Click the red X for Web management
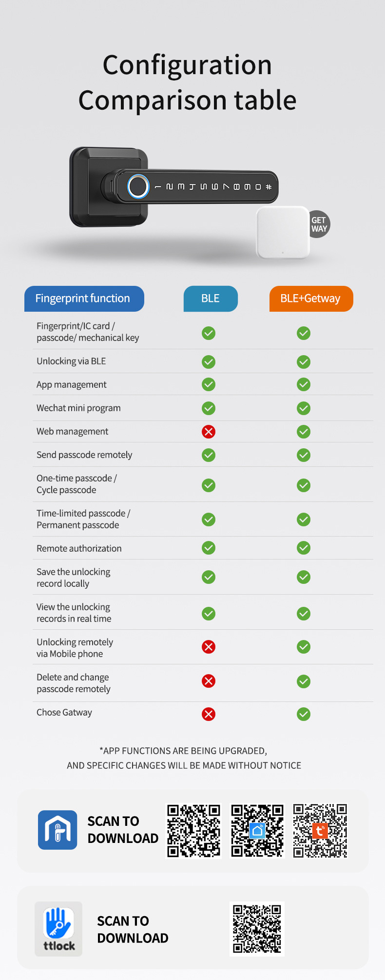Viewport: 385px width, 980px height. 209,432
